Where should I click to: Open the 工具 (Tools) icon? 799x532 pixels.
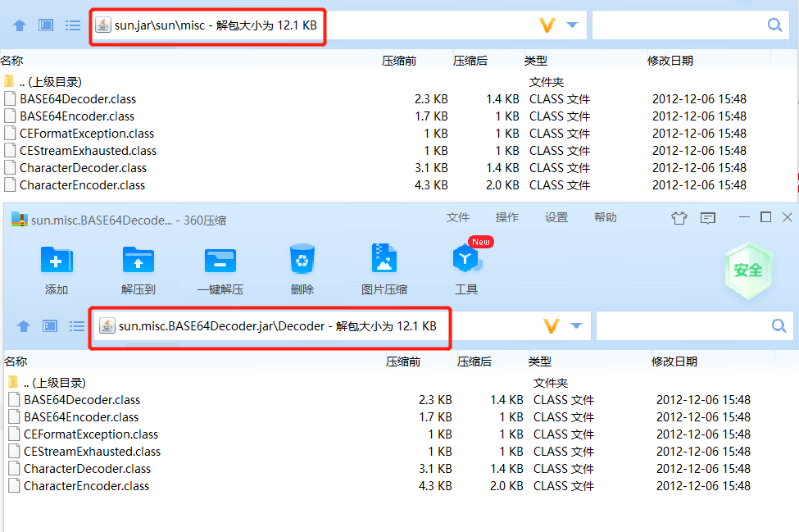[466, 258]
